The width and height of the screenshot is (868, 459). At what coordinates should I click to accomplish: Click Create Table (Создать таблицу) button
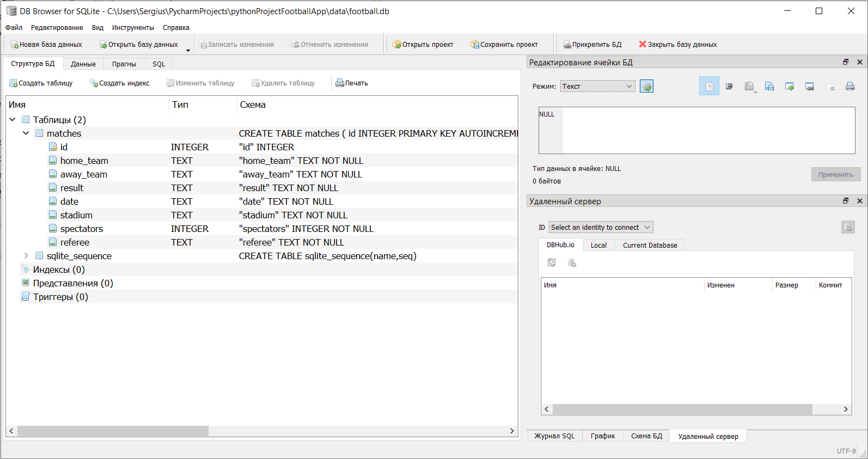click(x=41, y=83)
